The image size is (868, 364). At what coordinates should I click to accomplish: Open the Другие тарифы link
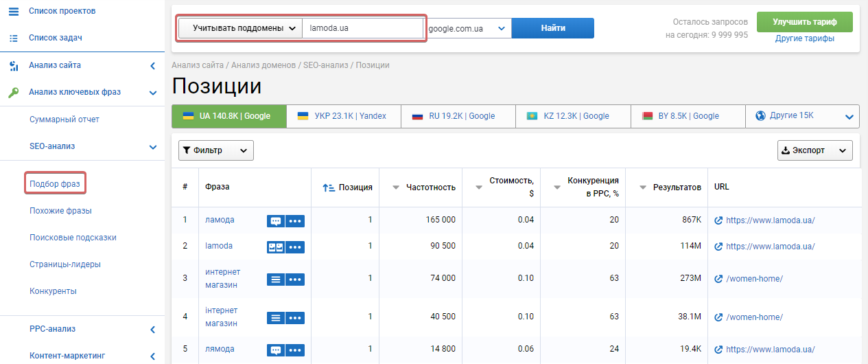(x=805, y=38)
